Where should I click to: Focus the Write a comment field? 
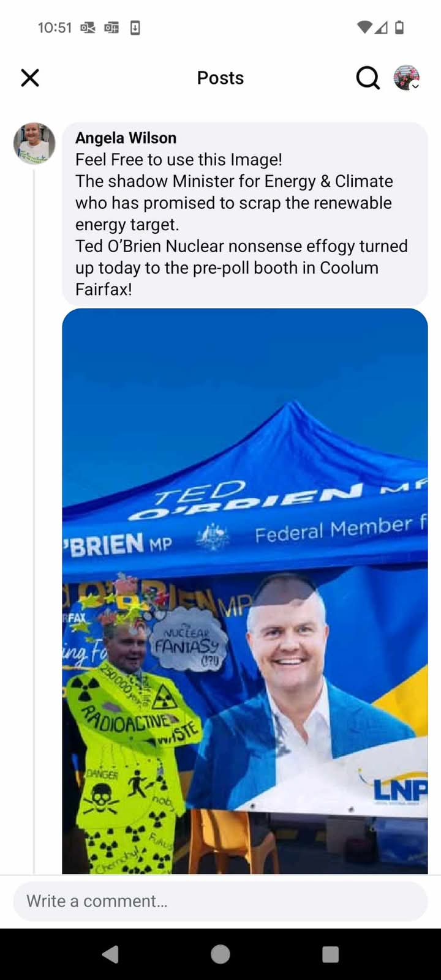(221, 901)
